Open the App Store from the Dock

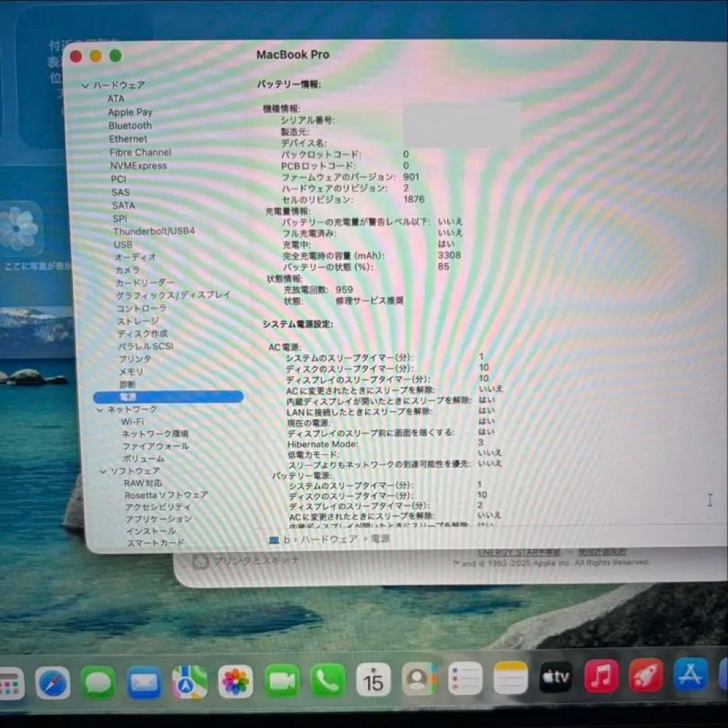point(689,676)
